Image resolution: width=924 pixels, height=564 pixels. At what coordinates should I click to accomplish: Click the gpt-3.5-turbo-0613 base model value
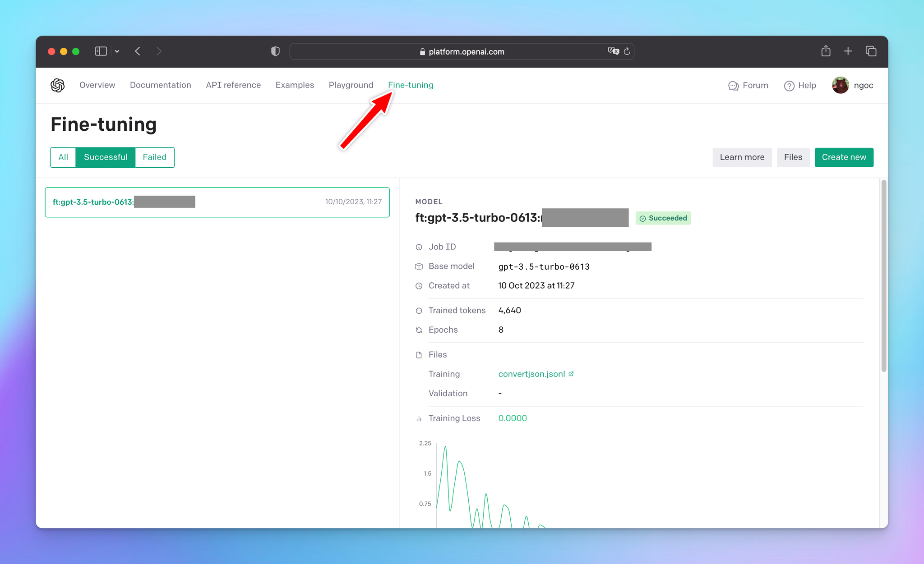tap(544, 266)
